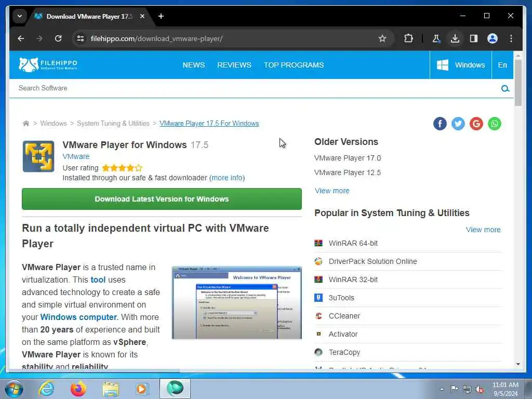Click View more under Older Versions
Image resolution: width=532 pixels, height=399 pixels.
click(x=332, y=191)
